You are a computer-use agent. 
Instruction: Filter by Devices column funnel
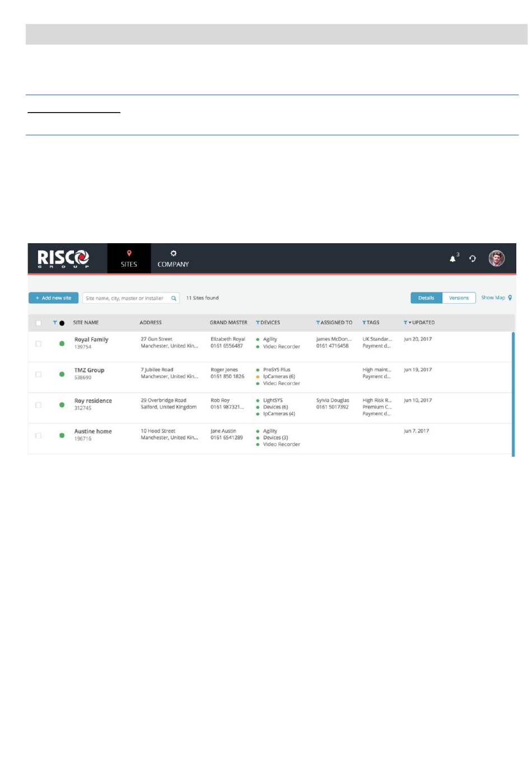click(x=258, y=322)
